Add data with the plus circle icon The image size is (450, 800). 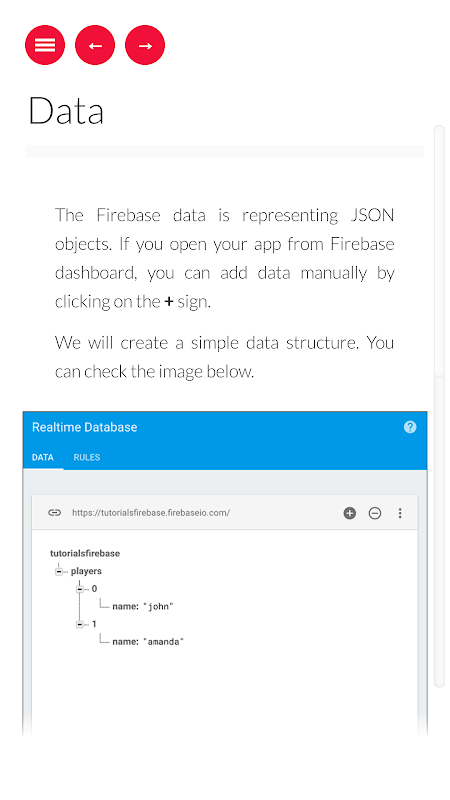[x=349, y=513]
